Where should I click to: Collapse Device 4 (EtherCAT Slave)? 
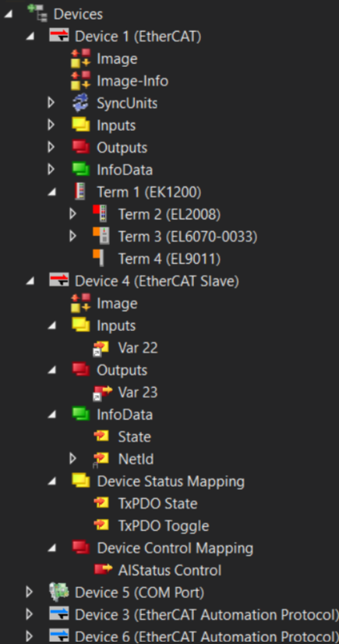(x=30, y=281)
